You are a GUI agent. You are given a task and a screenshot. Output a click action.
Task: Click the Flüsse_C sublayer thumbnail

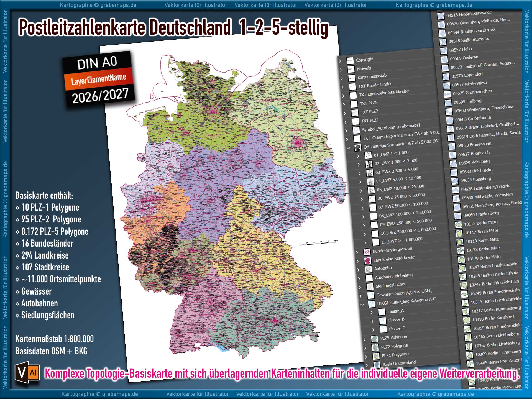pyautogui.click(x=383, y=329)
